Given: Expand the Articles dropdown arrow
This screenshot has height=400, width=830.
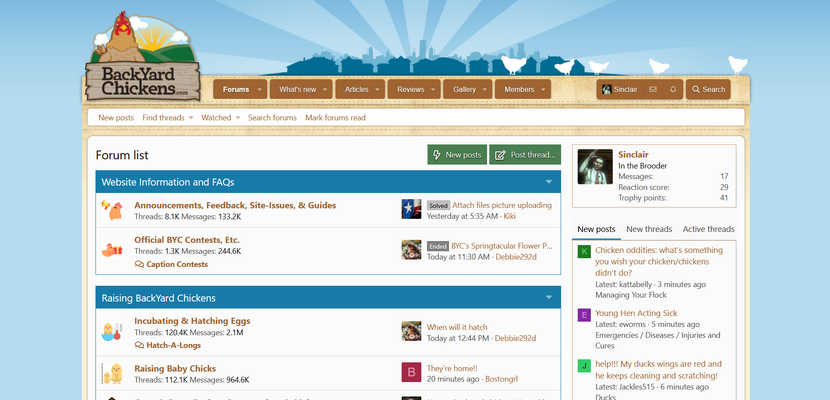Looking at the screenshot, I should coord(377,89).
